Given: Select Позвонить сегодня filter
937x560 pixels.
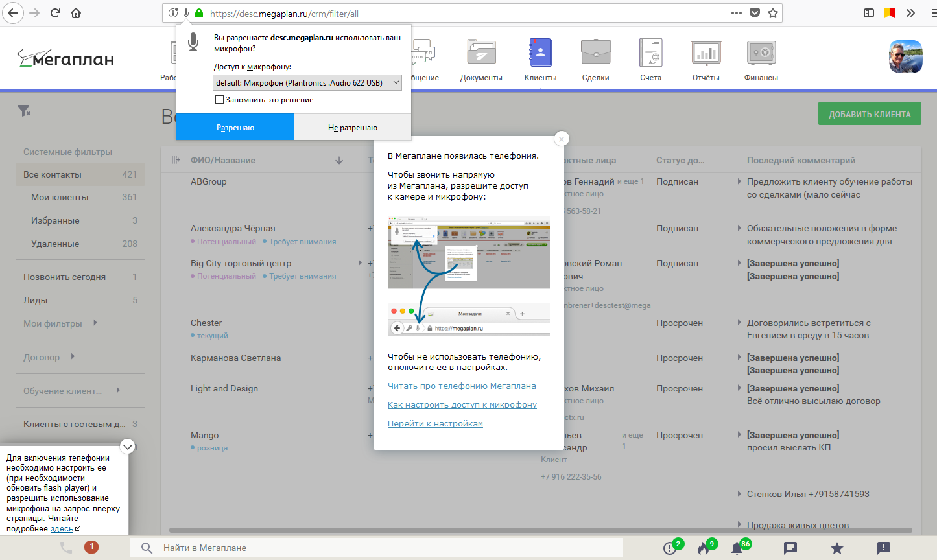Looking at the screenshot, I should click(x=80, y=277).
